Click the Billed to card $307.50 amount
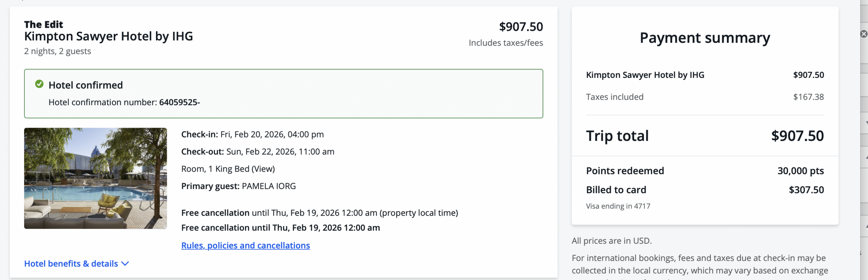Image resolution: width=868 pixels, height=280 pixels. coord(806,190)
